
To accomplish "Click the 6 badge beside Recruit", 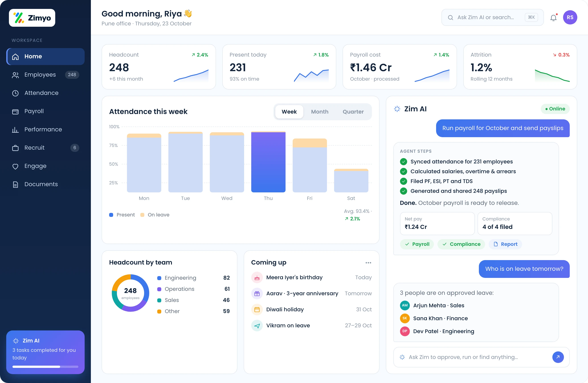I will [x=75, y=148].
